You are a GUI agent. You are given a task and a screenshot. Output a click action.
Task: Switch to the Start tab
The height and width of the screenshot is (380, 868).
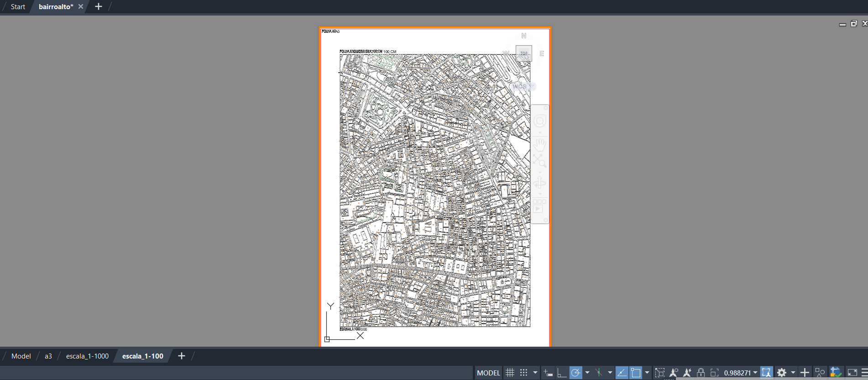coord(18,7)
